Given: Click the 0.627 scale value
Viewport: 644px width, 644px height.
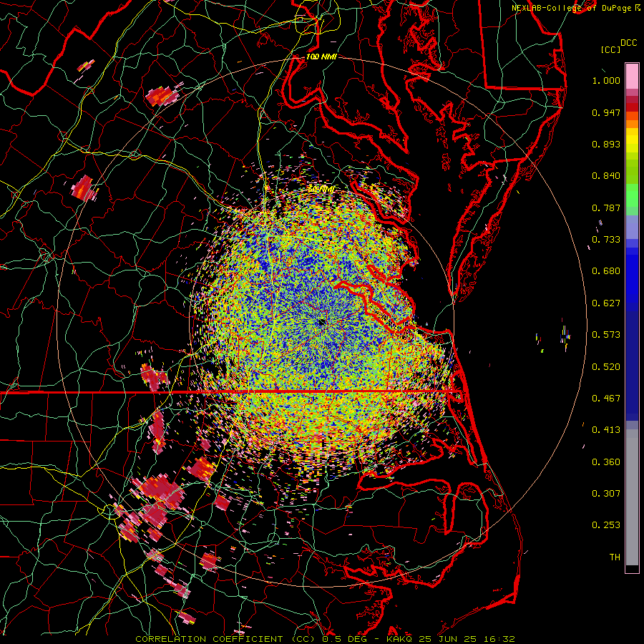Looking at the screenshot, I should (x=606, y=303).
